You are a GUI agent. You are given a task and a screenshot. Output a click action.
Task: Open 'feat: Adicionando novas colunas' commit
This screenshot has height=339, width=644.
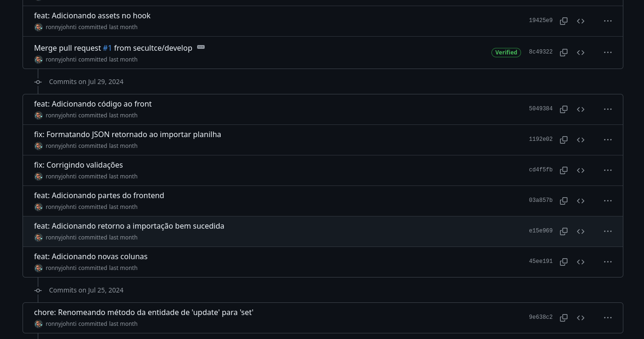coord(91,256)
